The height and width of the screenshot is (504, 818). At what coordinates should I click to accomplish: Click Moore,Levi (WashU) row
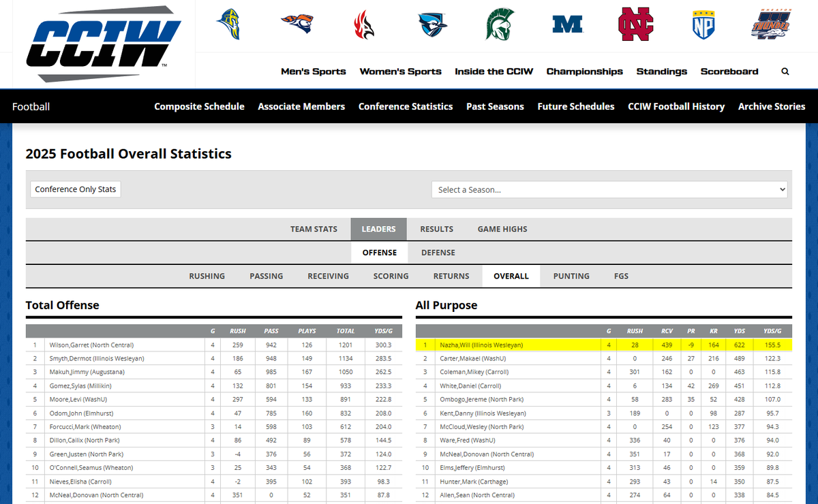(214, 400)
